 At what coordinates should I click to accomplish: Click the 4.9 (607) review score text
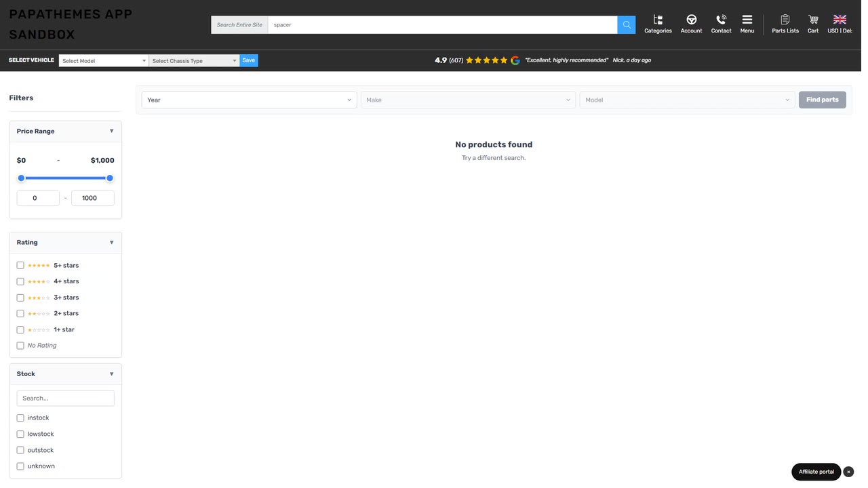(449, 60)
